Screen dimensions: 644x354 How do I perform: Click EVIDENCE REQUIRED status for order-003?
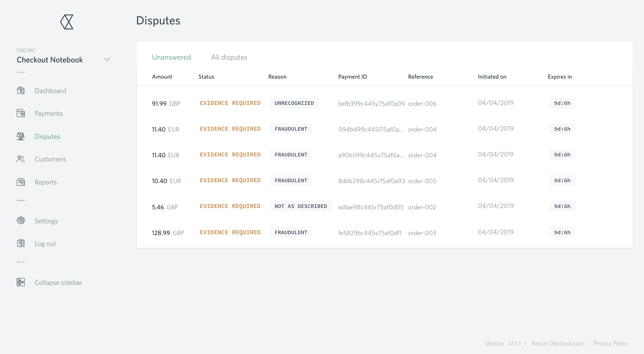(230, 232)
